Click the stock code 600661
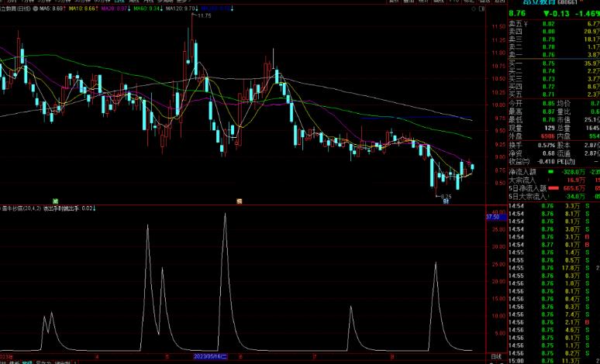 pyautogui.click(x=567, y=2)
